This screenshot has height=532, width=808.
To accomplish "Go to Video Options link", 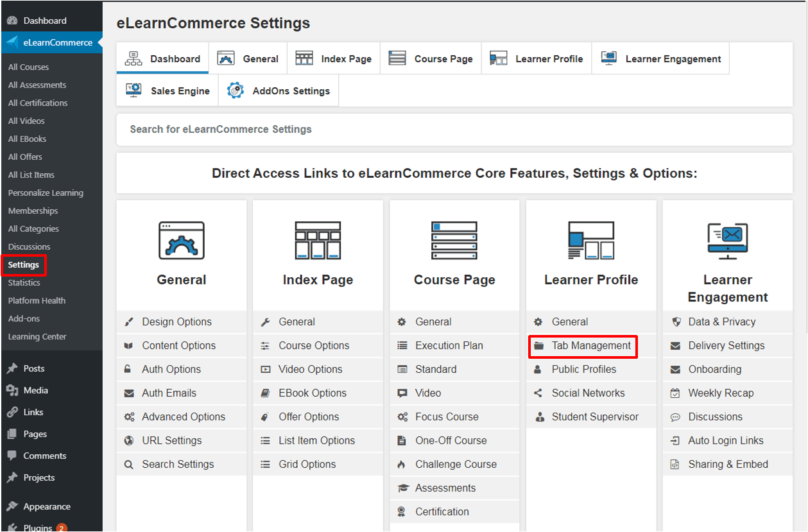I will click(310, 370).
